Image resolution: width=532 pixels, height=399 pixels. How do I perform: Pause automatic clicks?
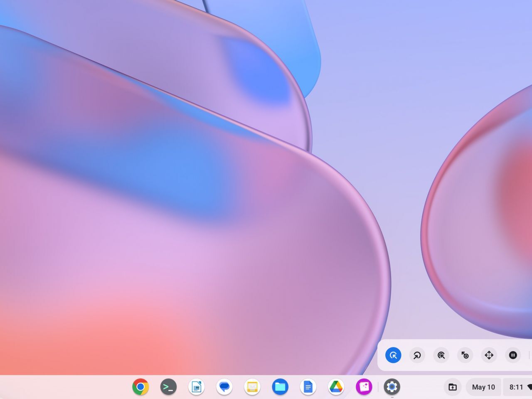[x=513, y=355]
